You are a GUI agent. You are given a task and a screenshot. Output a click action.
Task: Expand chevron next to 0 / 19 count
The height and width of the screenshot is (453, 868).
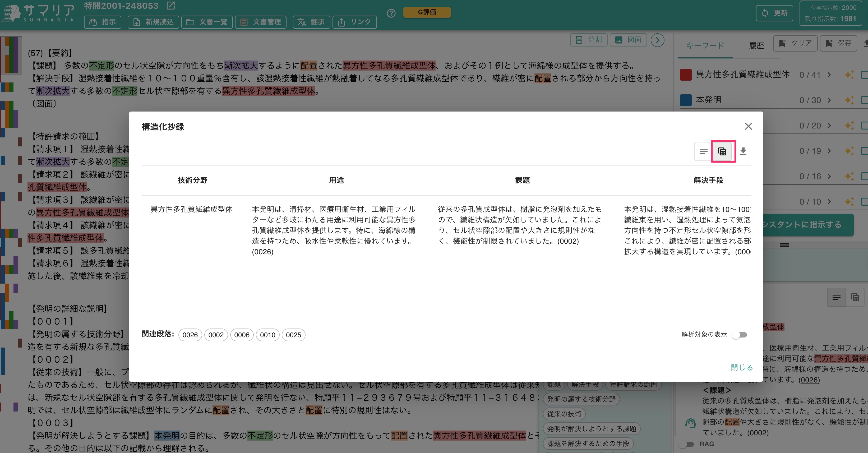[x=829, y=151]
